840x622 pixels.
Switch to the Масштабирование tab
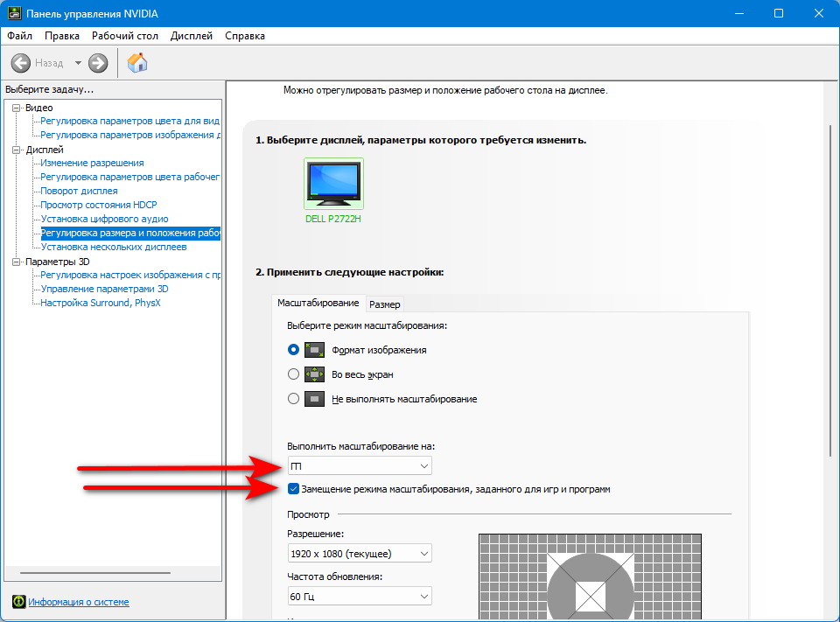(318, 303)
